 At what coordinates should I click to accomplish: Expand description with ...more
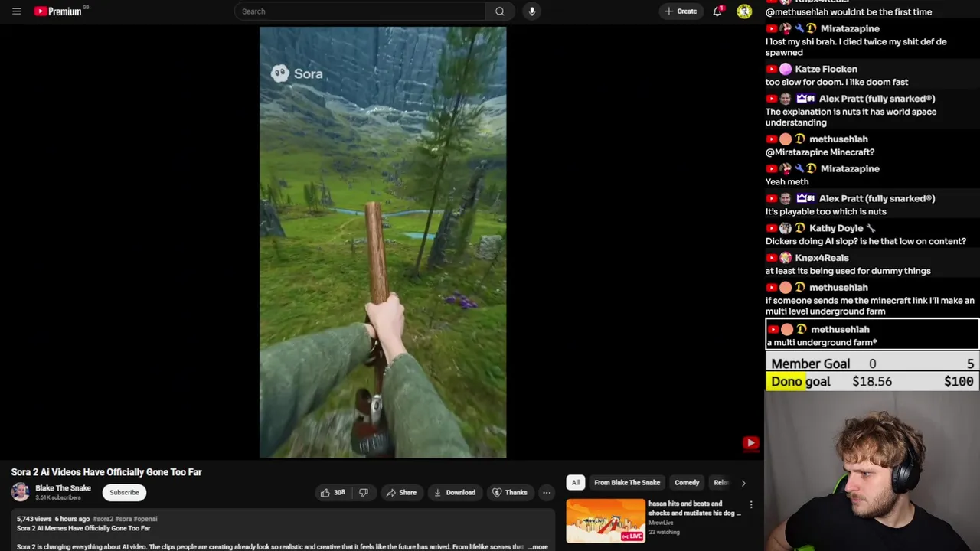point(538,547)
